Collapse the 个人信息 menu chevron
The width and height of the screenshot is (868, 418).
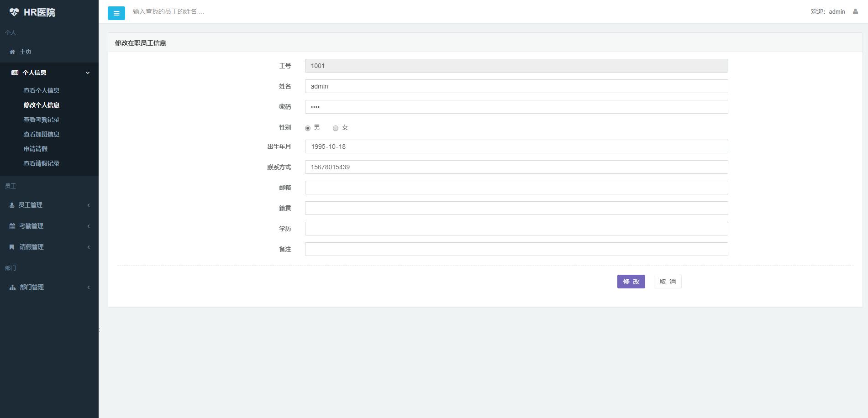tap(88, 73)
